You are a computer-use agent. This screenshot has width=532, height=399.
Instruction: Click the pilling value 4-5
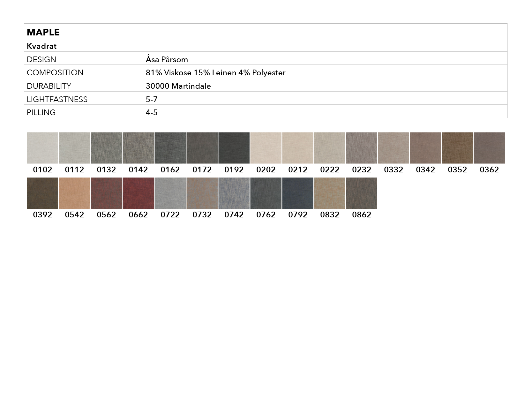pyautogui.click(x=152, y=113)
